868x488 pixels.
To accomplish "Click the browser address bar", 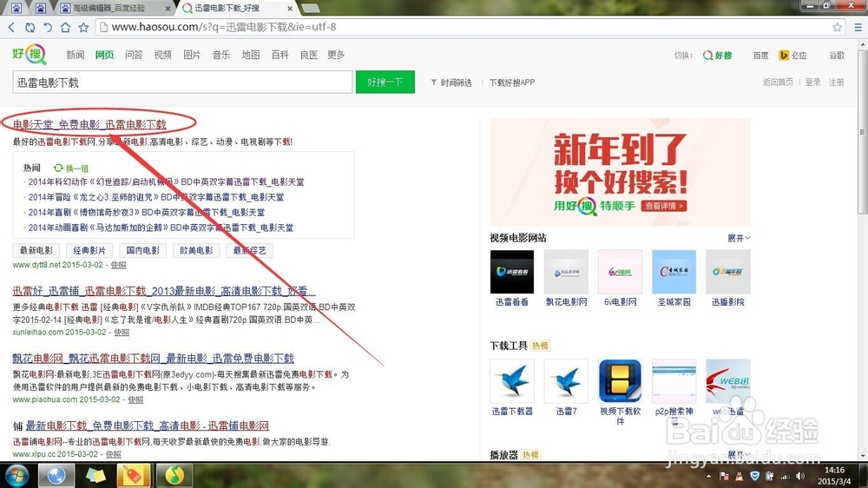I will 470,27.
